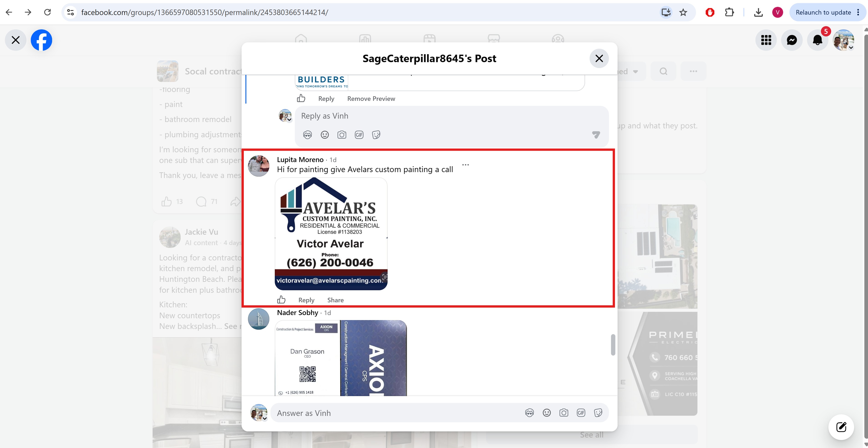Switch commenting identity beside Answer as Vinh
The height and width of the screenshot is (448, 868).
tap(259, 413)
